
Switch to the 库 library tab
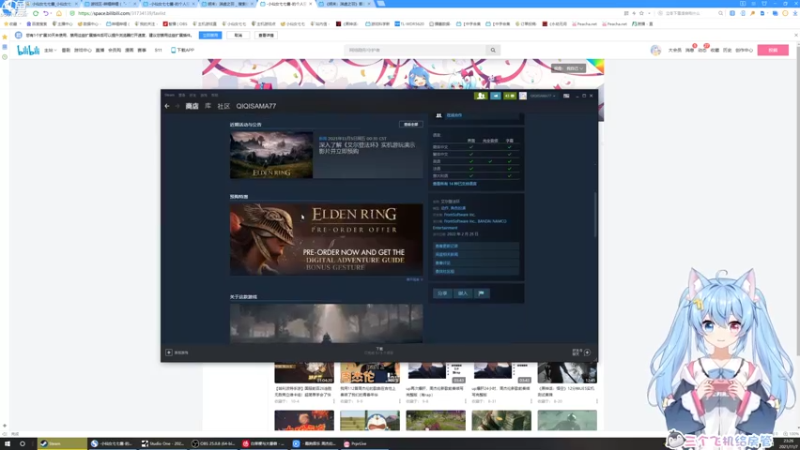(x=208, y=106)
